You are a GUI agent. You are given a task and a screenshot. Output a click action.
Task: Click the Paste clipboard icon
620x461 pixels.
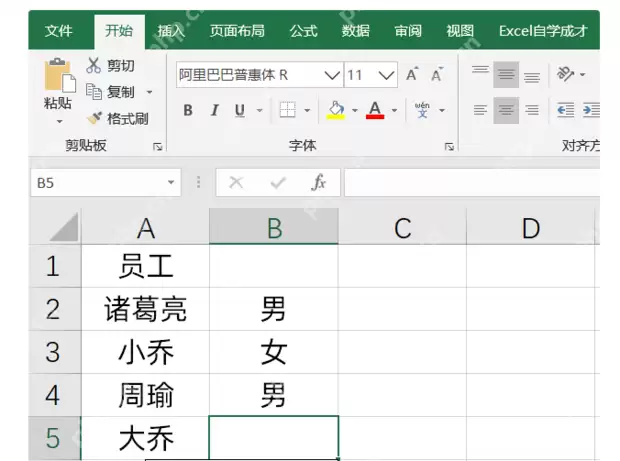click(60, 75)
